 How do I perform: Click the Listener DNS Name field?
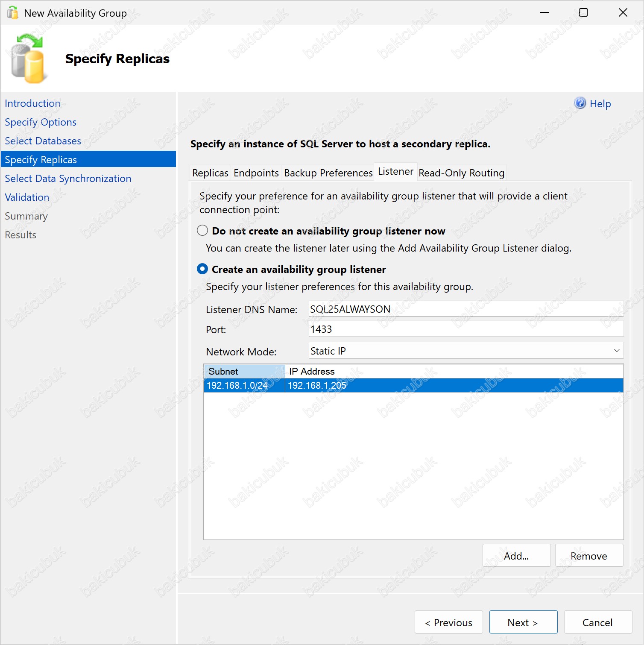click(x=465, y=309)
